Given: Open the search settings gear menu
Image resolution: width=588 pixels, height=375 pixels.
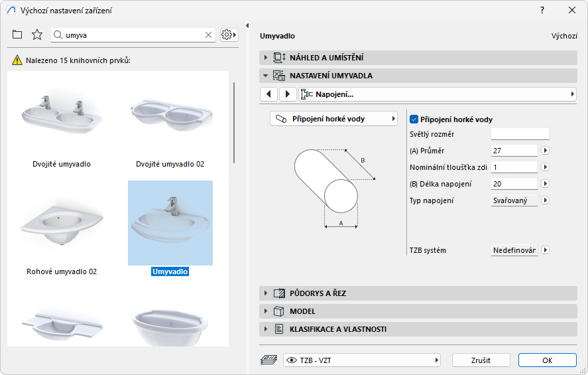Looking at the screenshot, I should click(229, 35).
